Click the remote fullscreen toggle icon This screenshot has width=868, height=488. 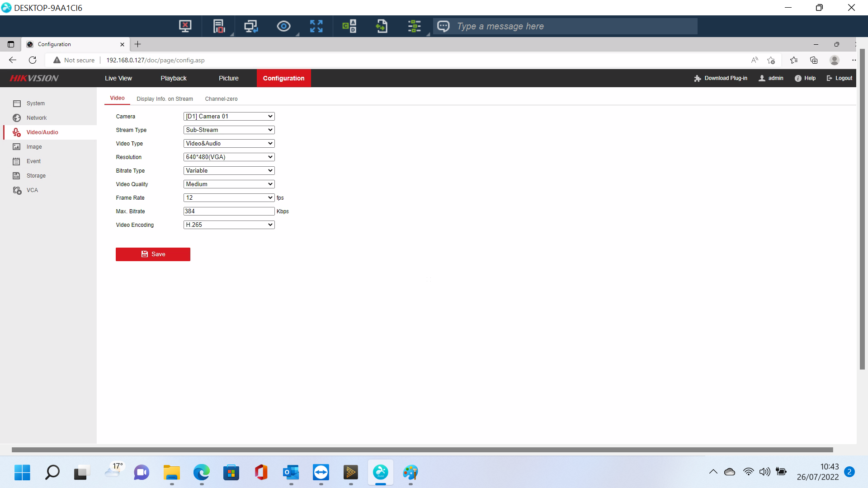316,26
